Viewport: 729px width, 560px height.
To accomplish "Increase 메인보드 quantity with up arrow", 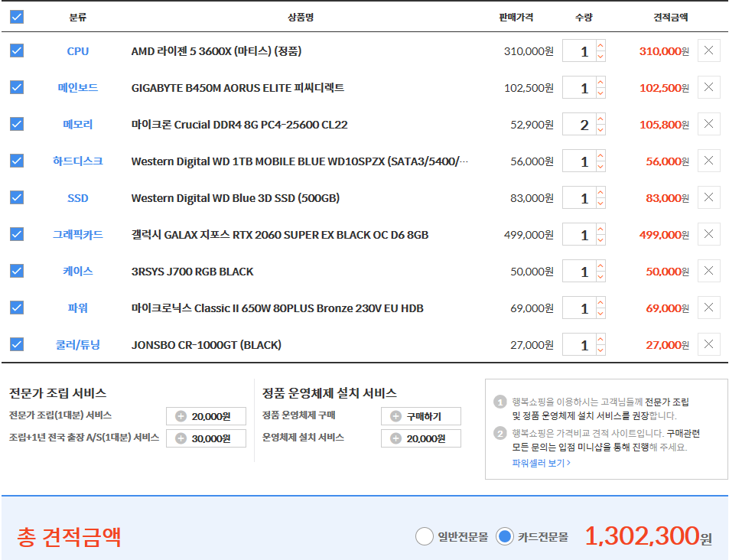I will tap(600, 82).
